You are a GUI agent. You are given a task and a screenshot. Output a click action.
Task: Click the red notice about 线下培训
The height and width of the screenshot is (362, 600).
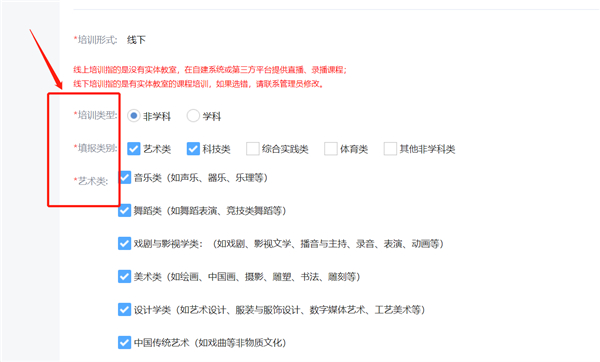tap(199, 84)
